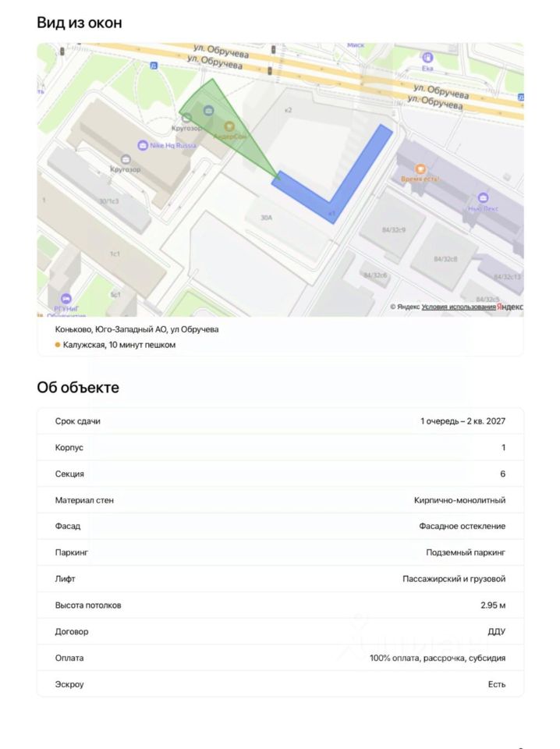This screenshot has width=560, height=749.
Task: Click the ceiling height value '2.95 м'
Action: pos(493,605)
